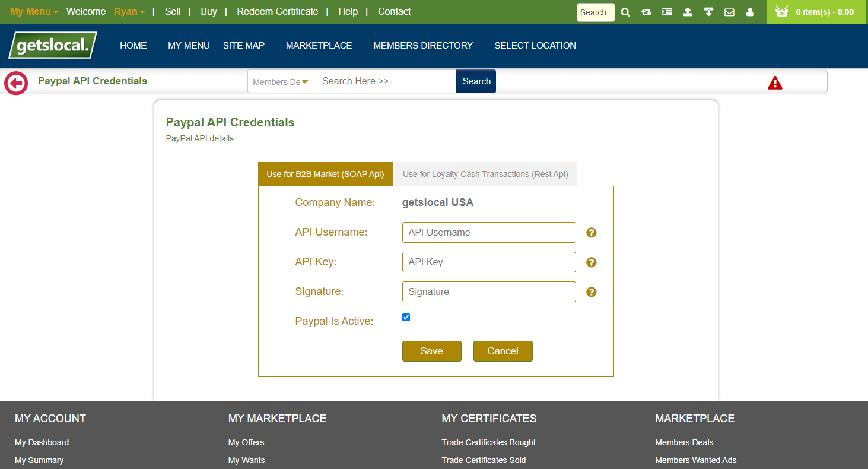Open the Ryan user dropdown
868x469 pixels.
pyautogui.click(x=129, y=11)
